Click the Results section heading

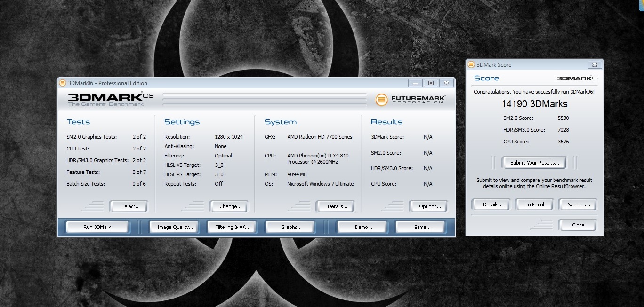pyautogui.click(x=386, y=122)
